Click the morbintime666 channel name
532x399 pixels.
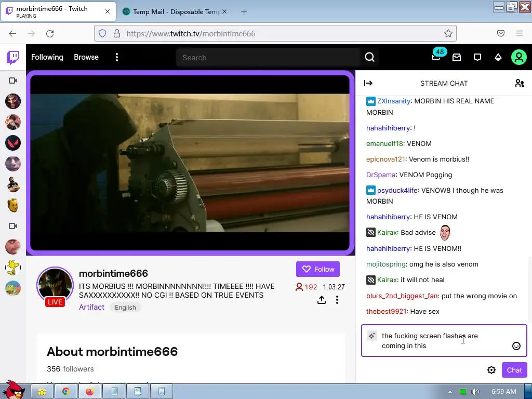click(113, 273)
